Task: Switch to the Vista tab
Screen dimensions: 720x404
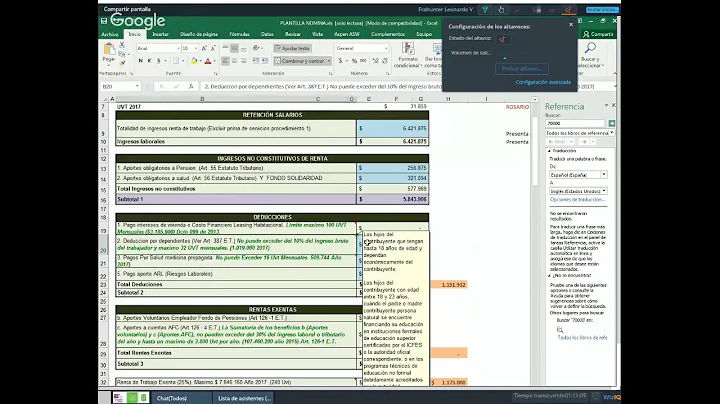Action: (317, 34)
